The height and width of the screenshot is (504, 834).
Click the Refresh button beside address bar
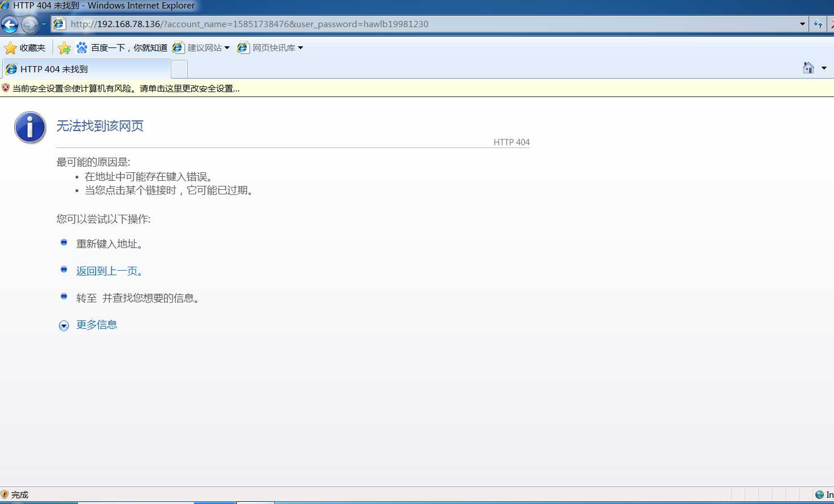pos(818,24)
